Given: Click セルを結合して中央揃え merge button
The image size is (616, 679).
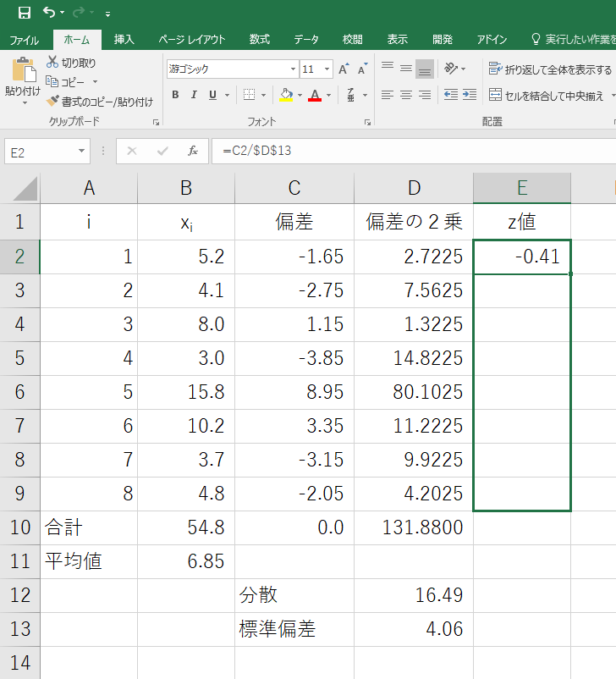Looking at the screenshot, I should tap(547, 95).
